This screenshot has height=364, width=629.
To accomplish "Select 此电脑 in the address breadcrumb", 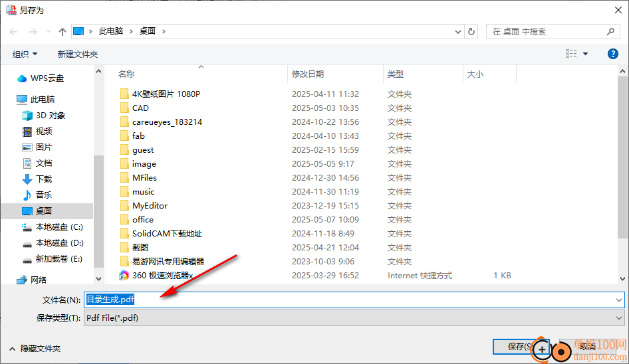I will tap(111, 31).
